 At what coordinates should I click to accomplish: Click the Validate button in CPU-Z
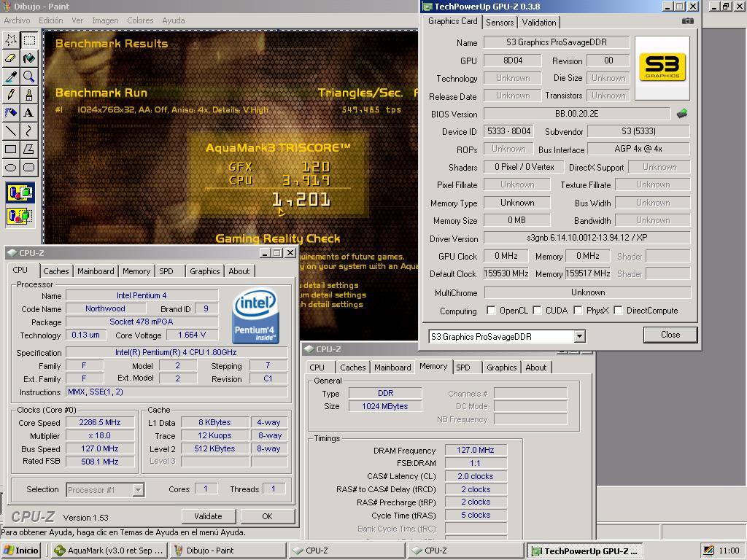[x=208, y=516]
